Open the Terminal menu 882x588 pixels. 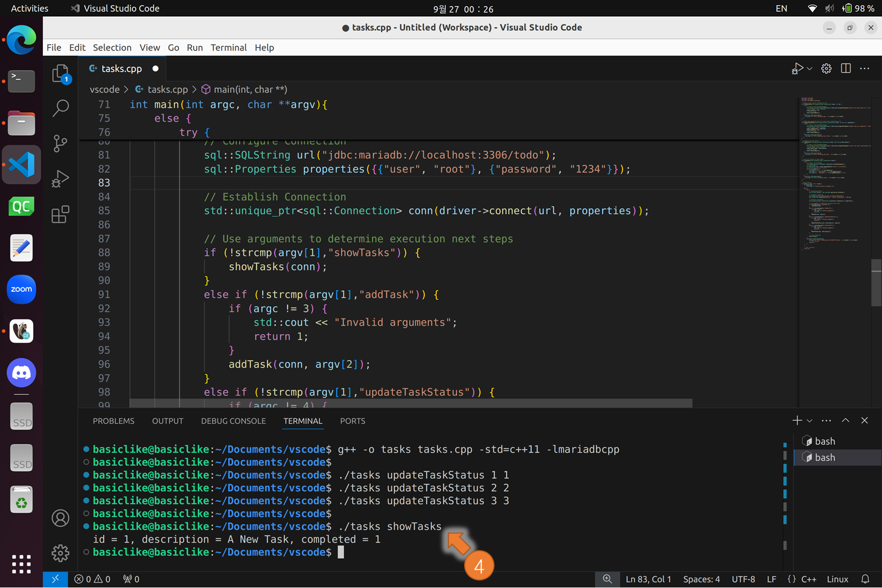[229, 48]
